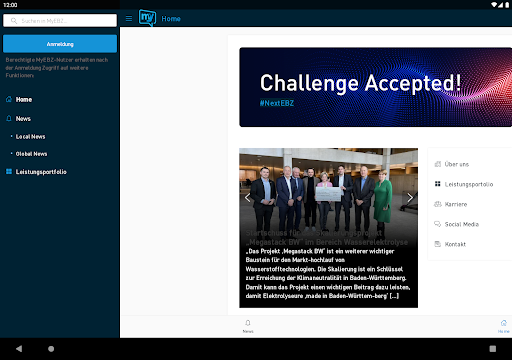Screen dimensions: 512x360
Task: Click the Karriere people icon
Action: (438, 204)
